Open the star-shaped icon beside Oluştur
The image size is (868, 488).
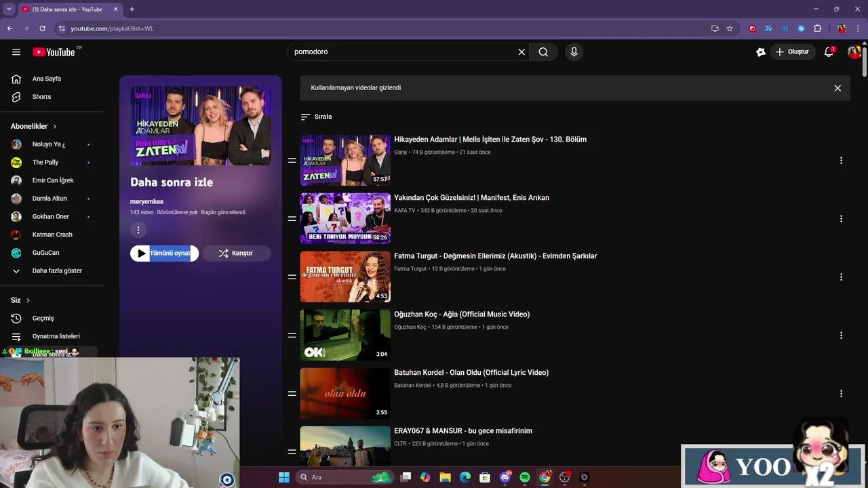coord(761,52)
